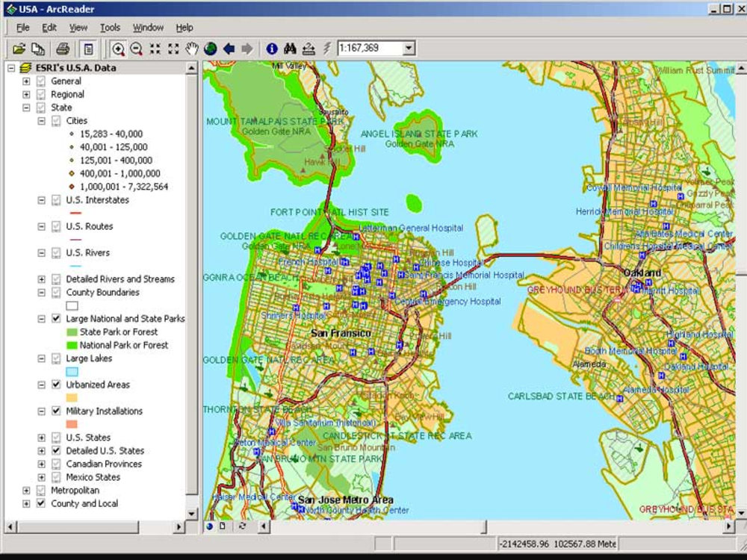This screenshot has width=747, height=560.
Task: Click Go Back To Previous Extent arrow
Action: click(x=232, y=48)
